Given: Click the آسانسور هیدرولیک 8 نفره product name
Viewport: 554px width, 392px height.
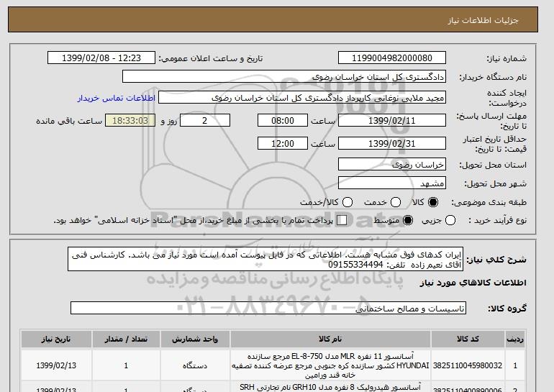Looking at the screenshot, I should pyautogui.click(x=330, y=388).
